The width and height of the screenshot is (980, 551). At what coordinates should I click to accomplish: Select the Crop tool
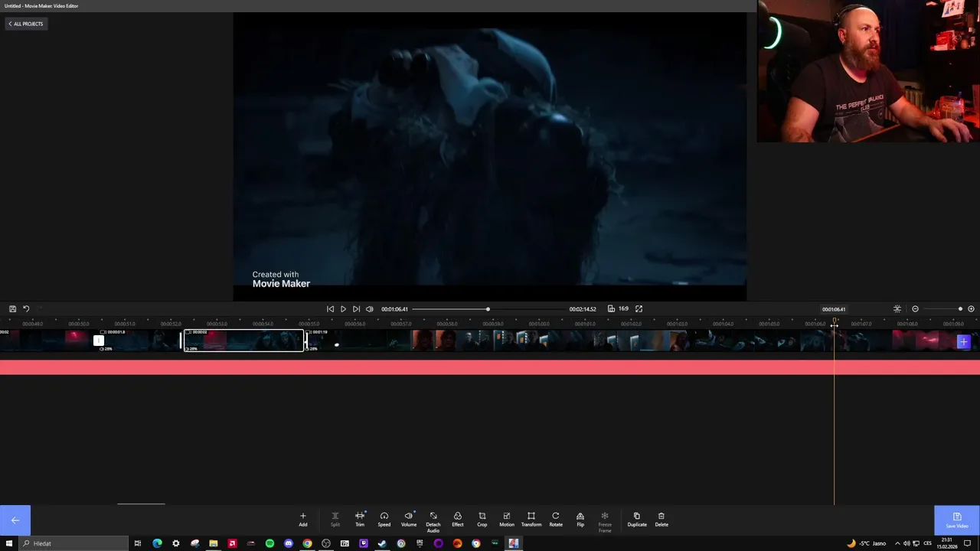482,520
